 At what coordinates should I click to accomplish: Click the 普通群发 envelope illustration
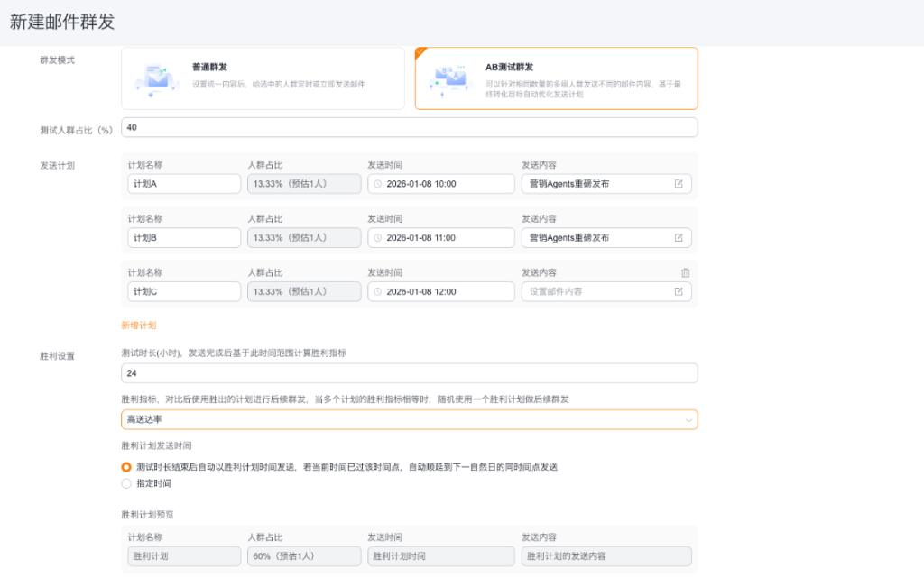(x=156, y=78)
